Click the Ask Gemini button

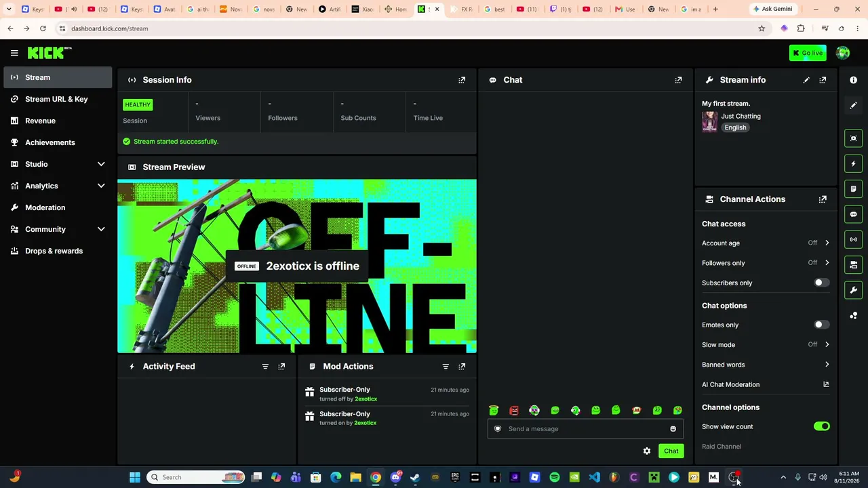[x=772, y=9]
